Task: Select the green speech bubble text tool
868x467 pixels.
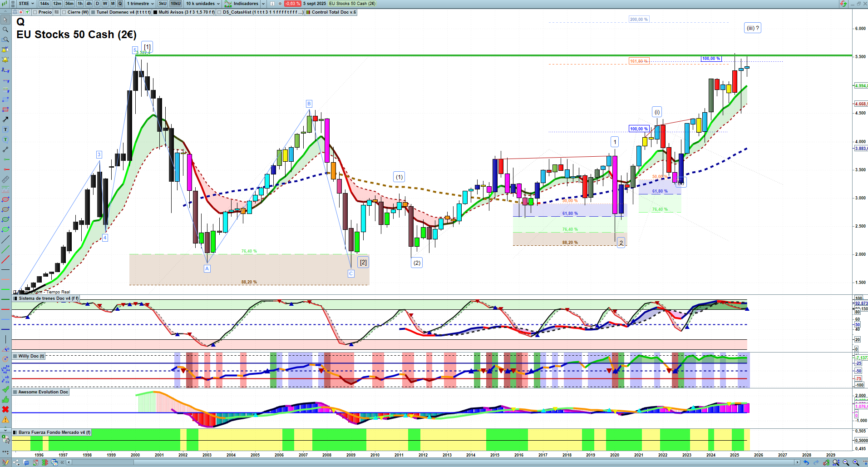Action: coord(5,139)
